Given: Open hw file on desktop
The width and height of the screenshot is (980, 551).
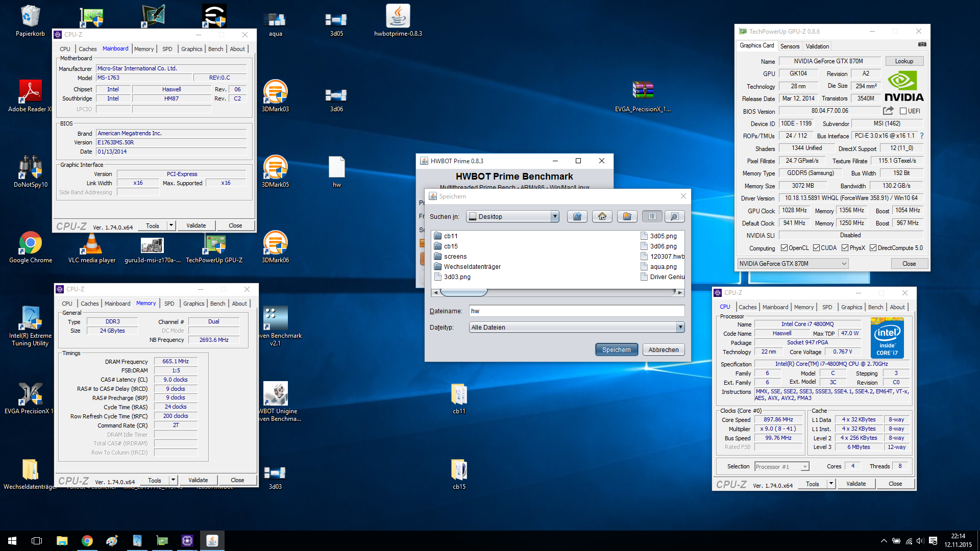Looking at the screenshot, I should coord(337,172).
